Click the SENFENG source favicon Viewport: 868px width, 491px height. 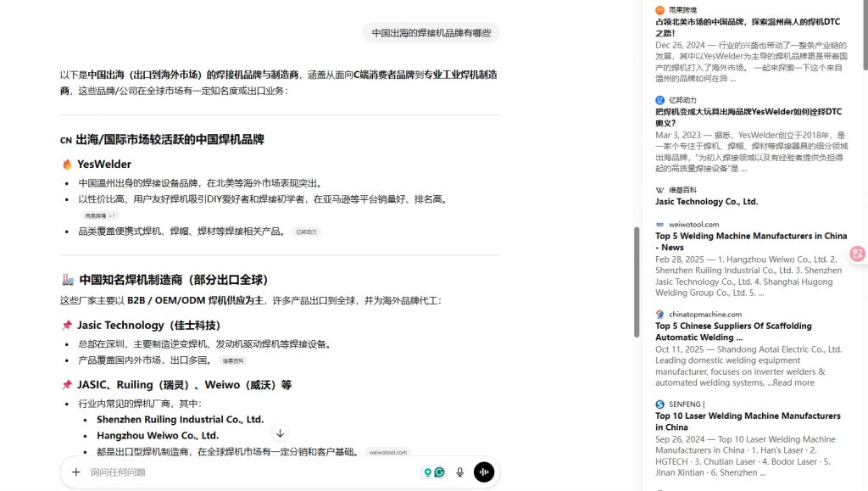point(659,405)
